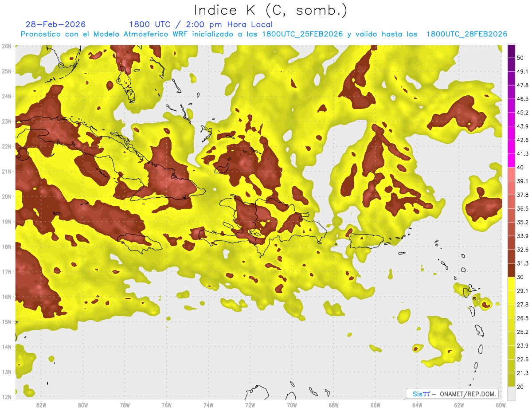Screen dimensions: 532x411
Task: Click the colorbar value "50"
Action: [520, 57]
